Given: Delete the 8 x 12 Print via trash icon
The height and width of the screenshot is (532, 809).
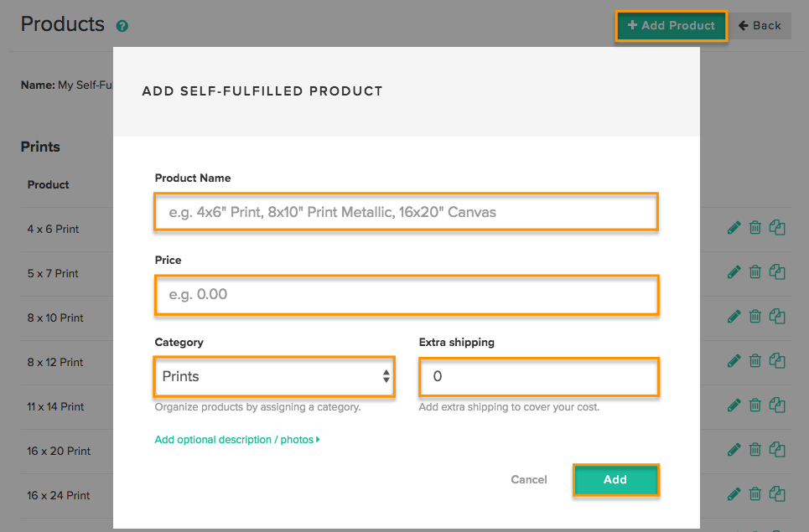Looking at the screenshot, I should pyautogui.click(x=755, y=360).
